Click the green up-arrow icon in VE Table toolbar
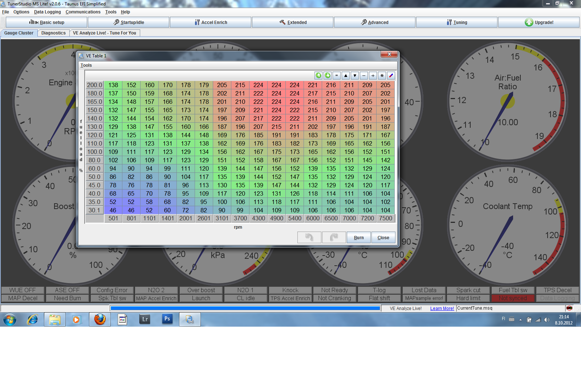This screenshot has height=392, width=581. 318,75
